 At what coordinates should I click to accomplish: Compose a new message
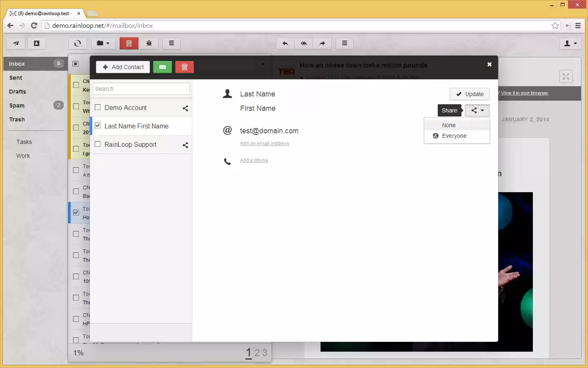(16, 43)
